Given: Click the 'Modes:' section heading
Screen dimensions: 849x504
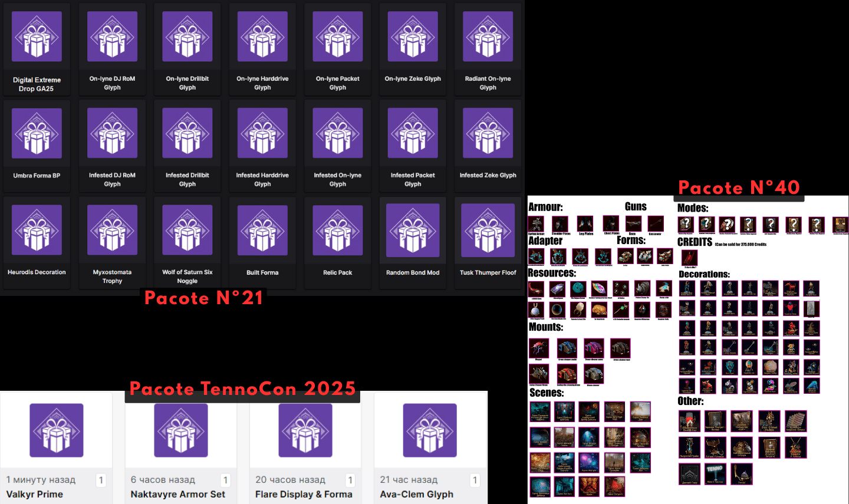Looking at the screenshot, I should [x=693, y=208].
